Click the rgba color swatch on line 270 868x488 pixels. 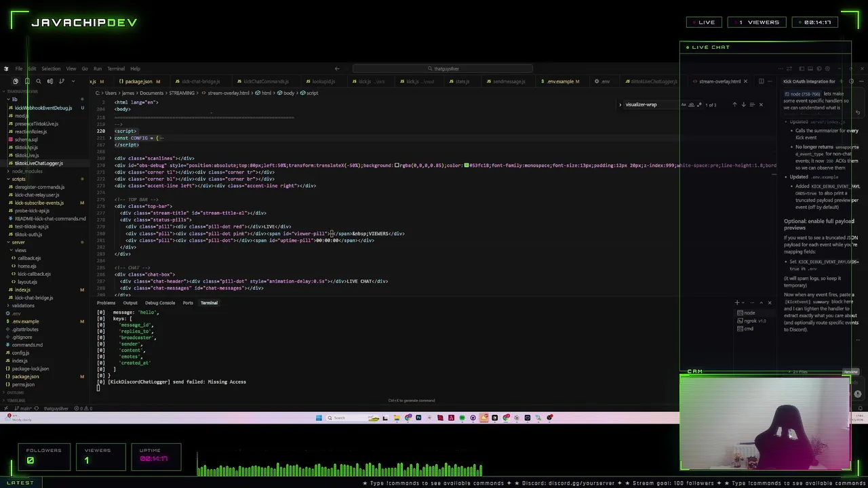click(397, 165)
